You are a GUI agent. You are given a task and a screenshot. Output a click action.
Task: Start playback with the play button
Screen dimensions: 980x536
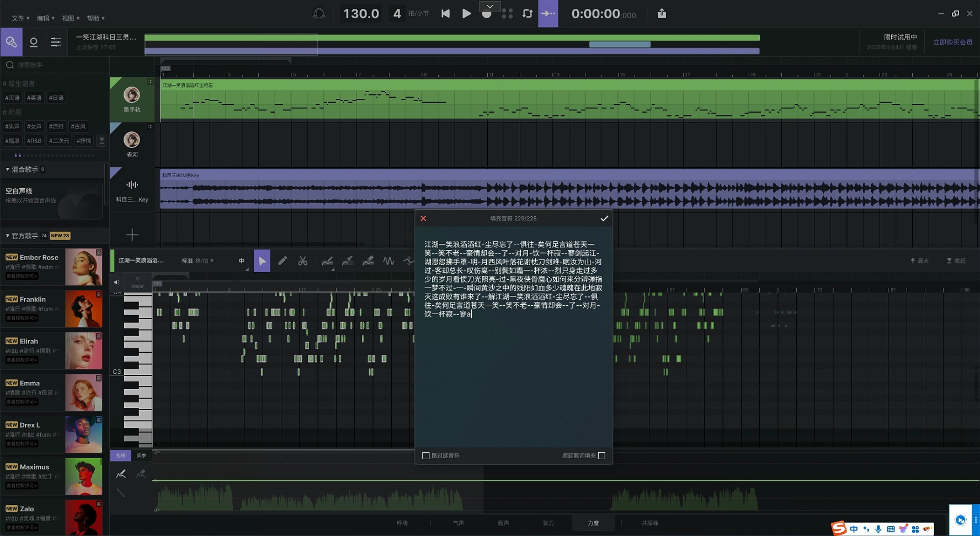[x=466, y=13]
